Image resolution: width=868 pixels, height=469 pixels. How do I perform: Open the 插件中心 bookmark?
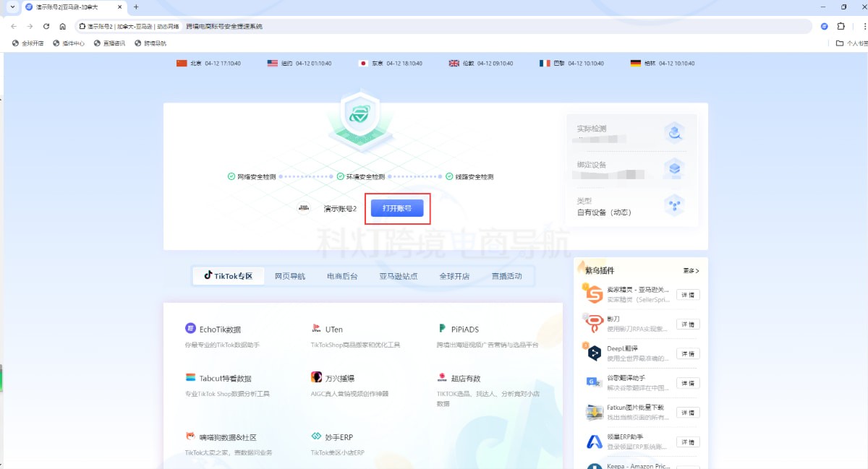pyautogui.click(x=69, y=43)
